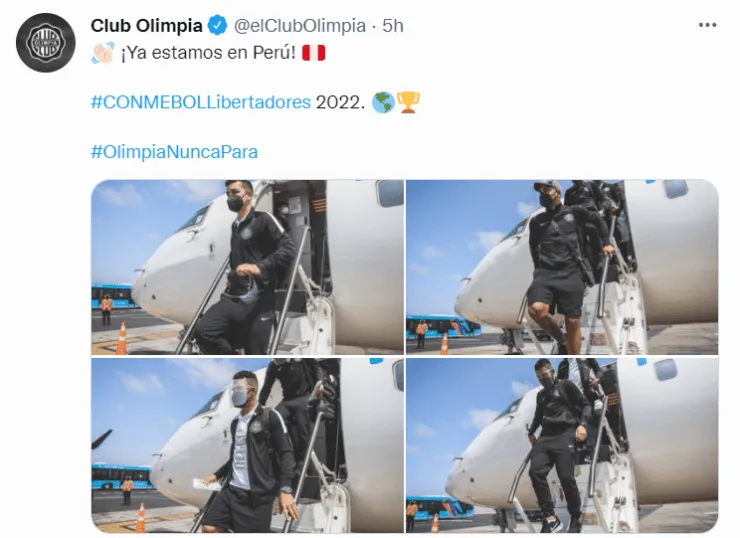Open the @elClubOlimpia handle link
The width and height of the screenshot is (740, 538).
pyautogui.click(x=300, y=25)
